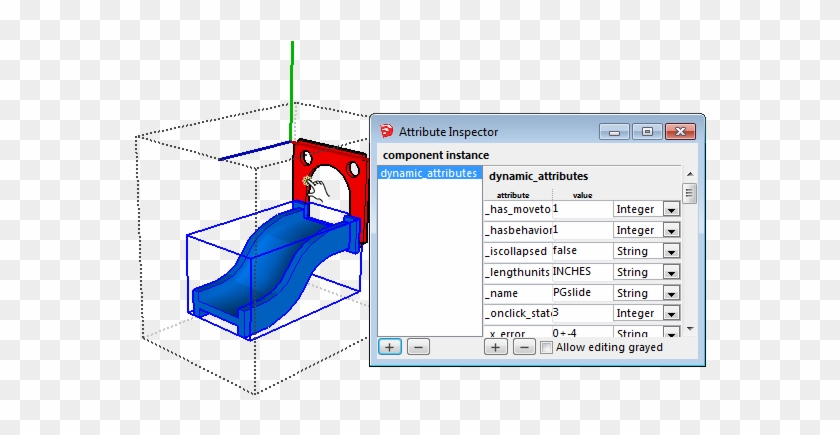Click the _onclick_state attribute label
Screen dimensions: 840x435
[x=518, y=313]
